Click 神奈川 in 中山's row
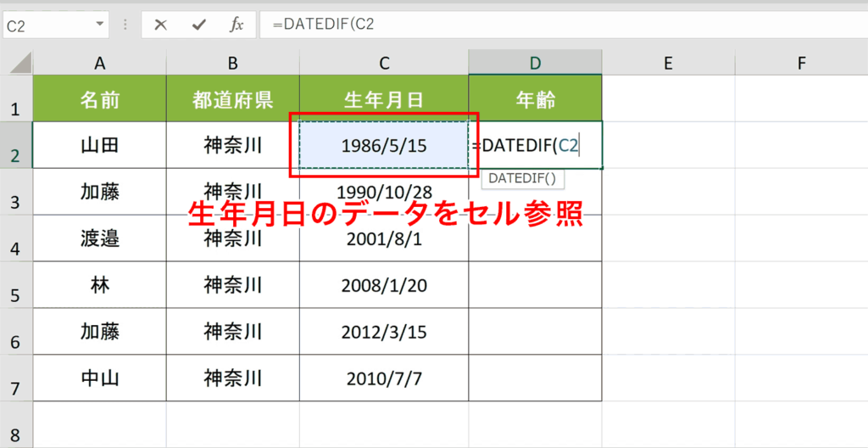Image resolution: width=868 pixels, height=448 pixels. tap(233, 378)
